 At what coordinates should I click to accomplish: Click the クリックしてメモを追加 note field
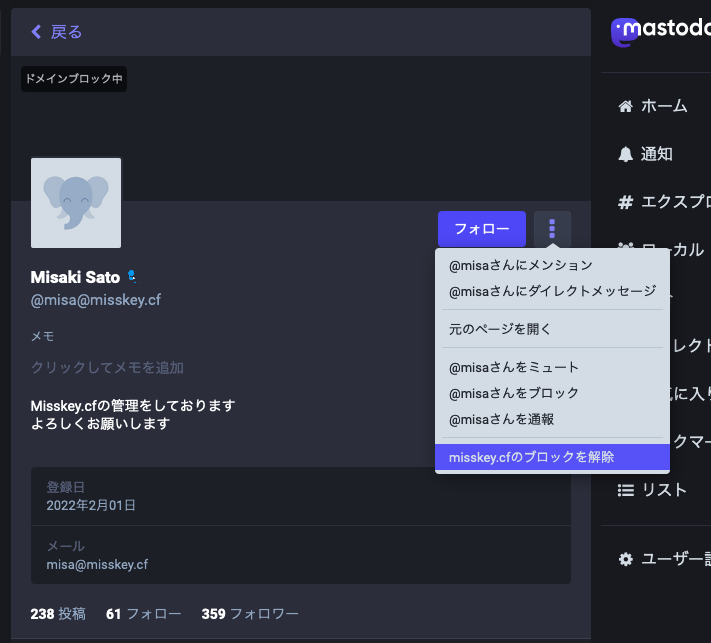tap(107, 367)
